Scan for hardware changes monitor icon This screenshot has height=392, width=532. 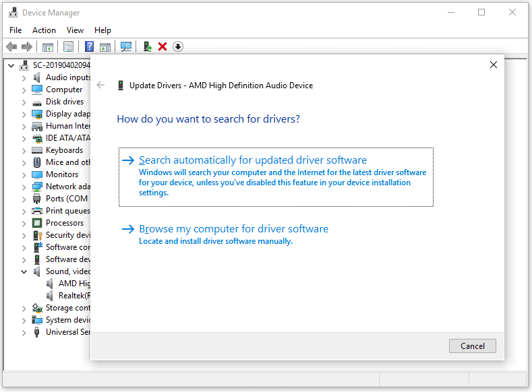126,46
